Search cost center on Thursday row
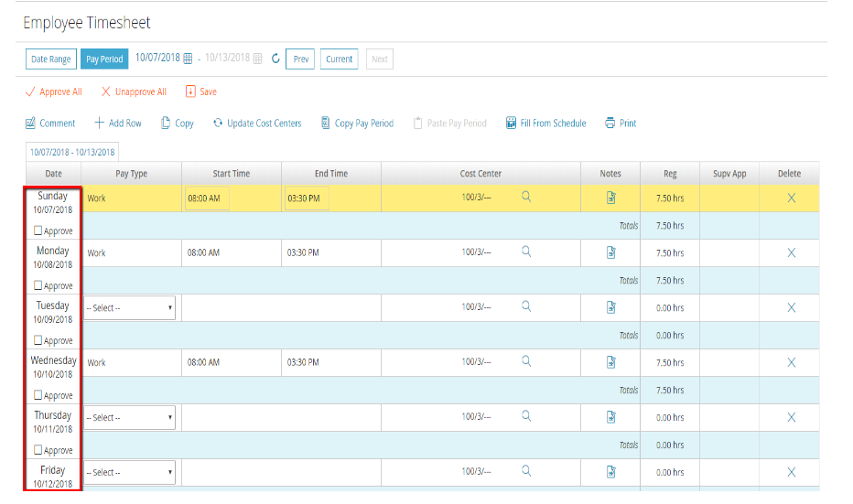 pos(526,416)
